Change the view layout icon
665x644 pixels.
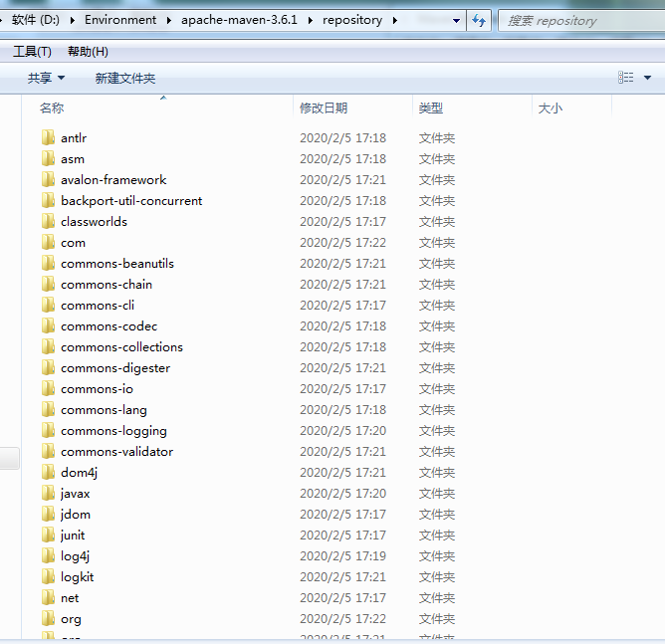pyautogui.click(x=625, y=78)
